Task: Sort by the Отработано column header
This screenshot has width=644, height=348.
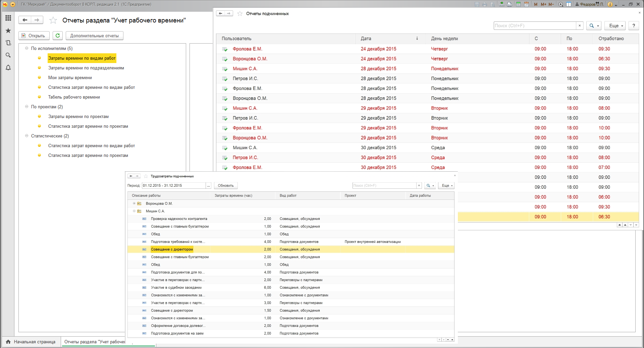Action: [x=615, y=39]
